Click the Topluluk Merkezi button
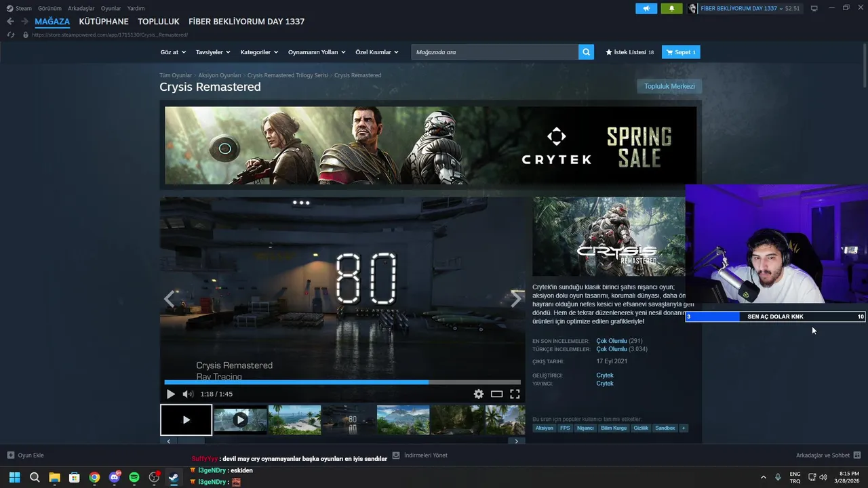Screen dimensions: 868x488 (669, 86)
